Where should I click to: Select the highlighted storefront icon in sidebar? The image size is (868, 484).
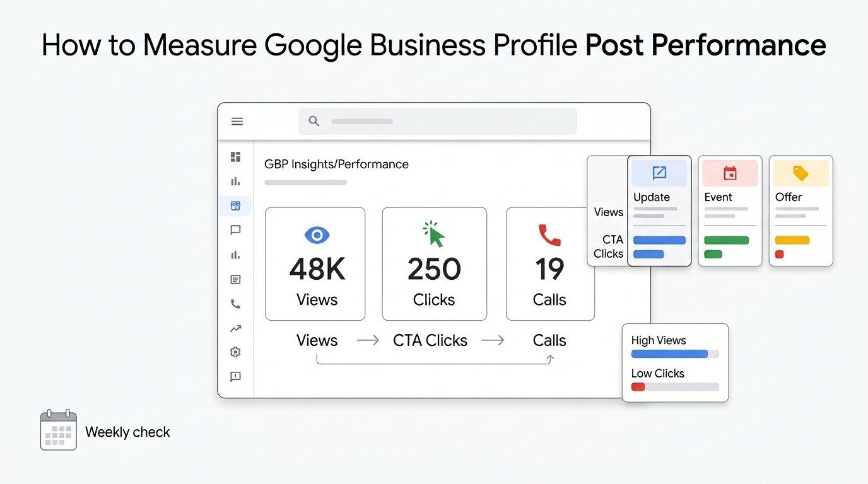(x=236, y=206)
